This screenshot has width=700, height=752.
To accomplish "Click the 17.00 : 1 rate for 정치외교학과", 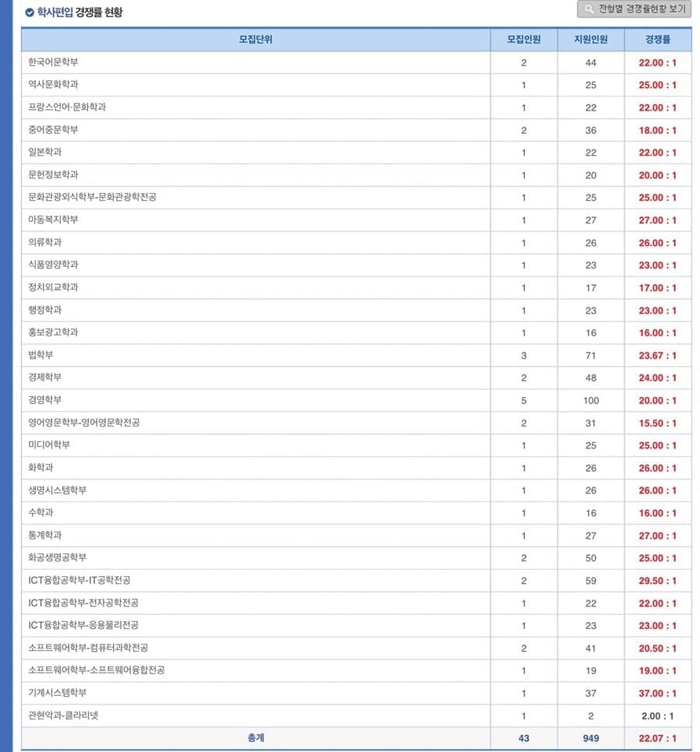I will tap(657, 288).
